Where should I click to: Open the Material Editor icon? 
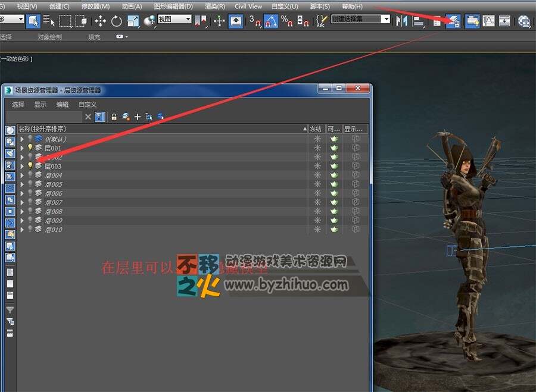523,21
